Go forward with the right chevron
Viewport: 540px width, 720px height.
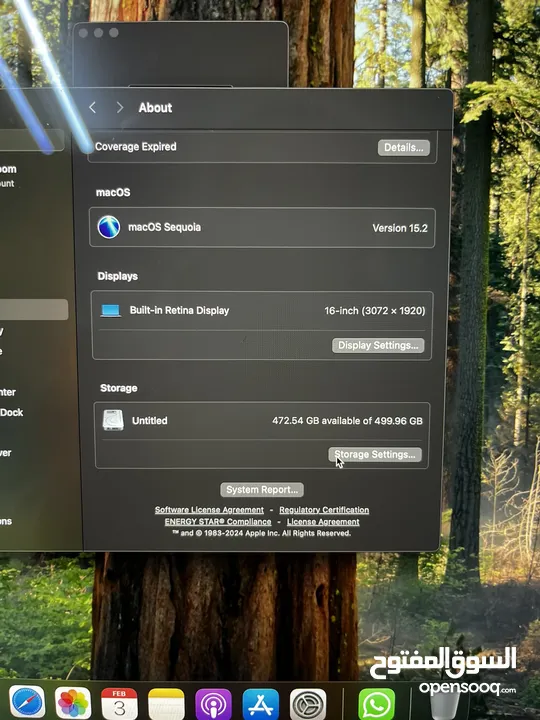click(120, 107)
